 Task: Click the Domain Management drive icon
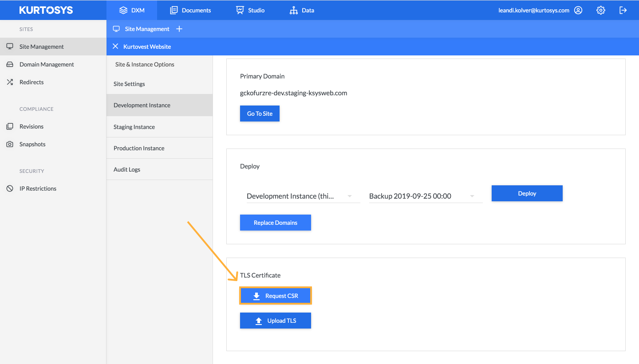coord(10,64)
